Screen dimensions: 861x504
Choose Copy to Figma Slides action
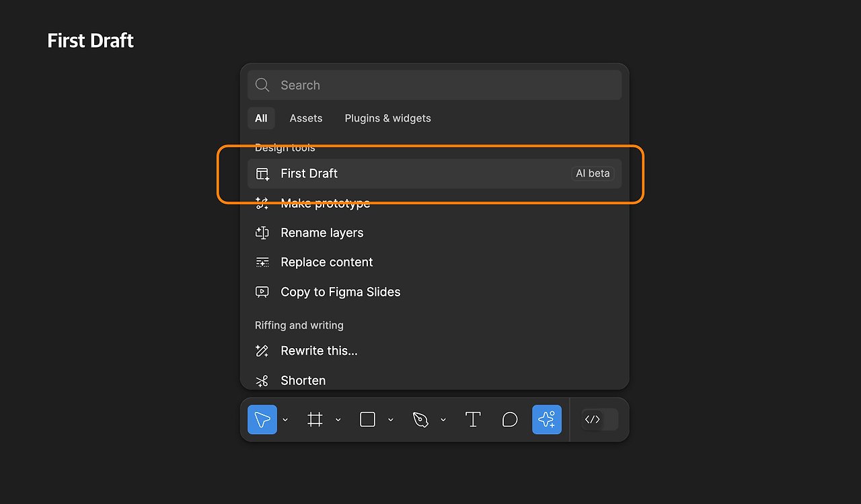[435, 292]
